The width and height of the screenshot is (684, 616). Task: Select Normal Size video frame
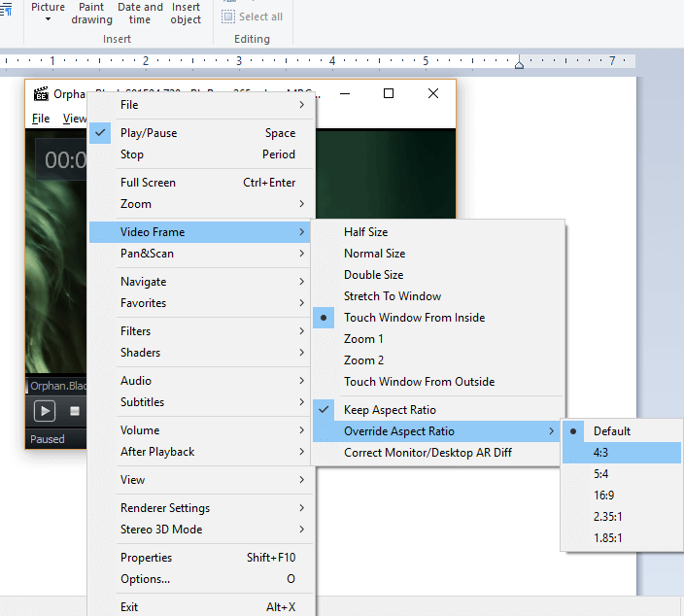[438, 254]
